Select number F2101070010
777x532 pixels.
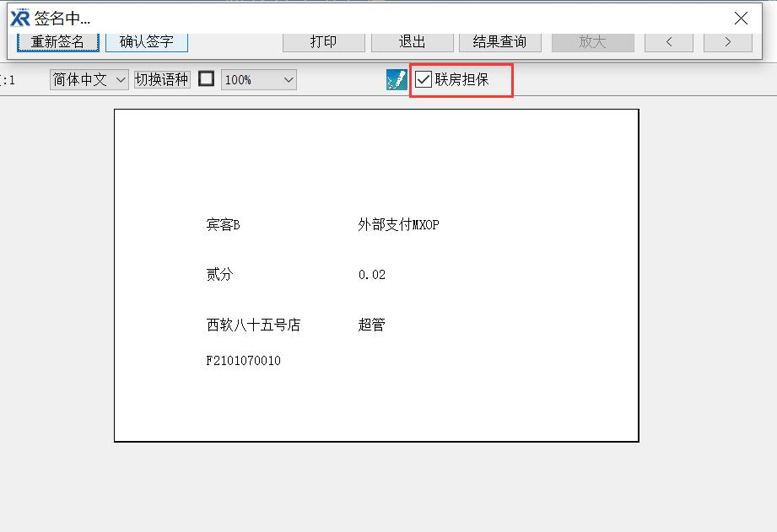tap(243, 361)
